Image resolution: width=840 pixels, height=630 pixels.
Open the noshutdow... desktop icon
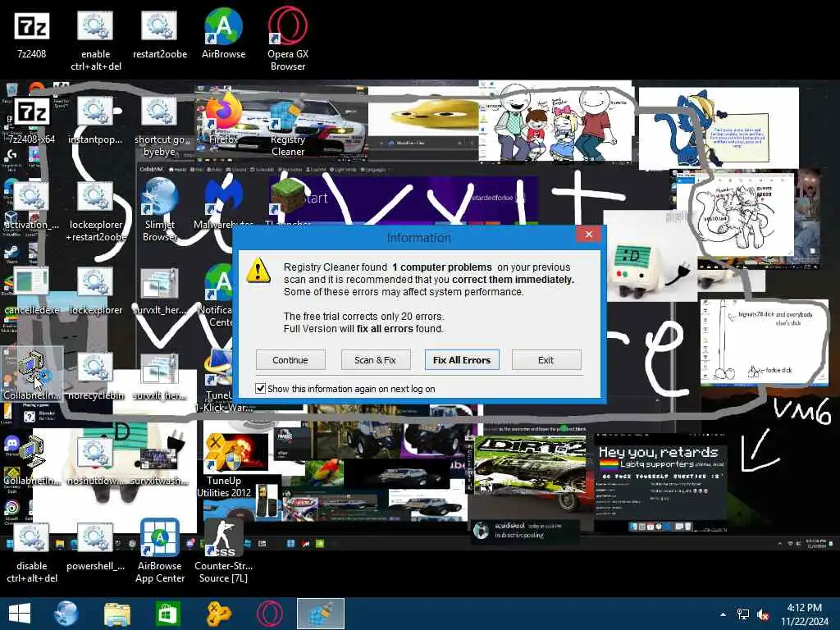(x=95, y=462)
